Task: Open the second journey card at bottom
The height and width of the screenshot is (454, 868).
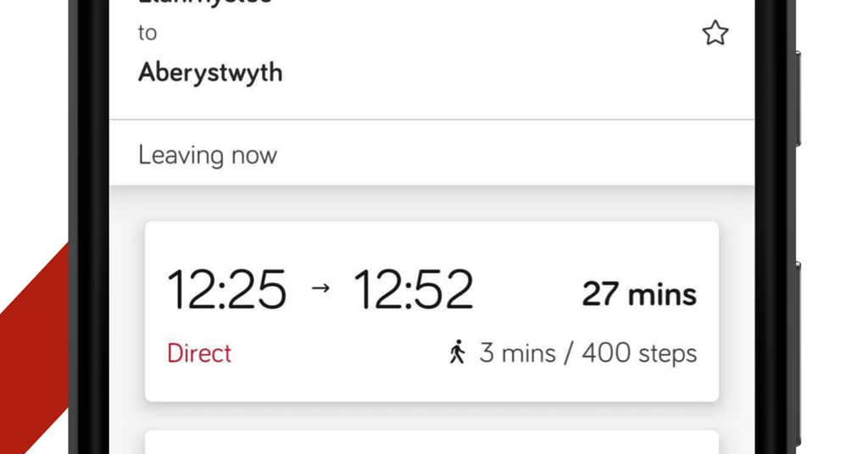Action: click(x=431, y=442)
